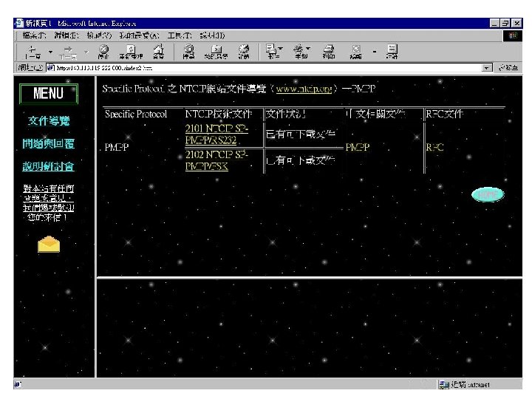The image size is (532, 399).
Task: Open the address bar URL dropdown
Action: point(487,68)
